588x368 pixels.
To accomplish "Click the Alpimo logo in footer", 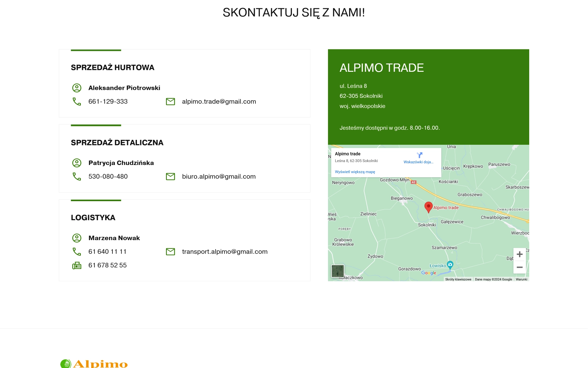I will point(94,364).
